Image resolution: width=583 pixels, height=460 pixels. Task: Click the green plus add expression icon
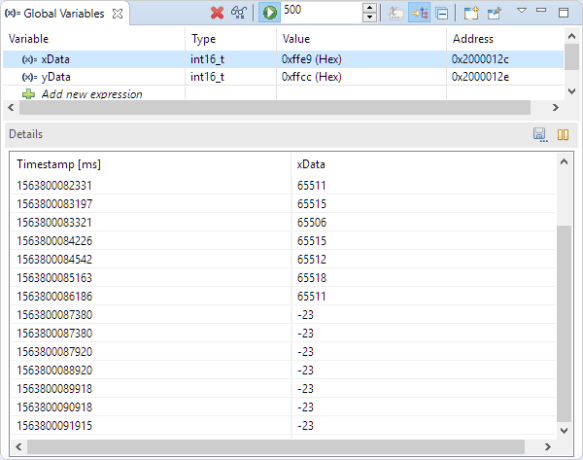(28, 94)
